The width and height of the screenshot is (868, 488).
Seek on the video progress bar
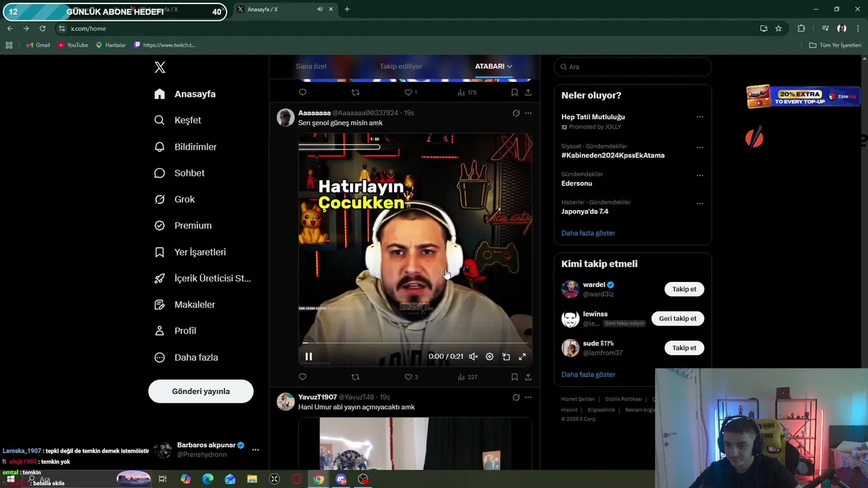[415, 343]
